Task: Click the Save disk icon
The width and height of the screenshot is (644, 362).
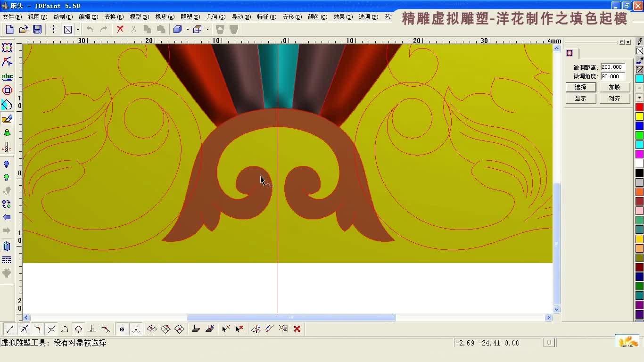Action: tap(37, 29)
